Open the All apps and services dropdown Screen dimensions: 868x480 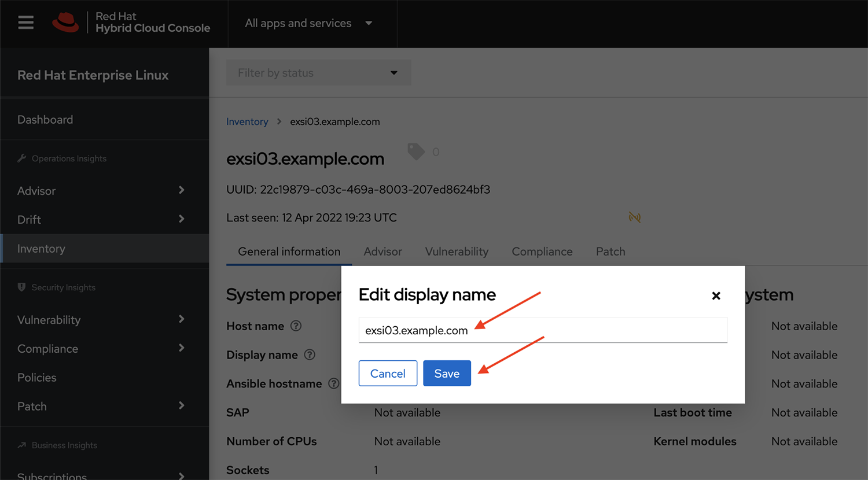coord(308,23)
